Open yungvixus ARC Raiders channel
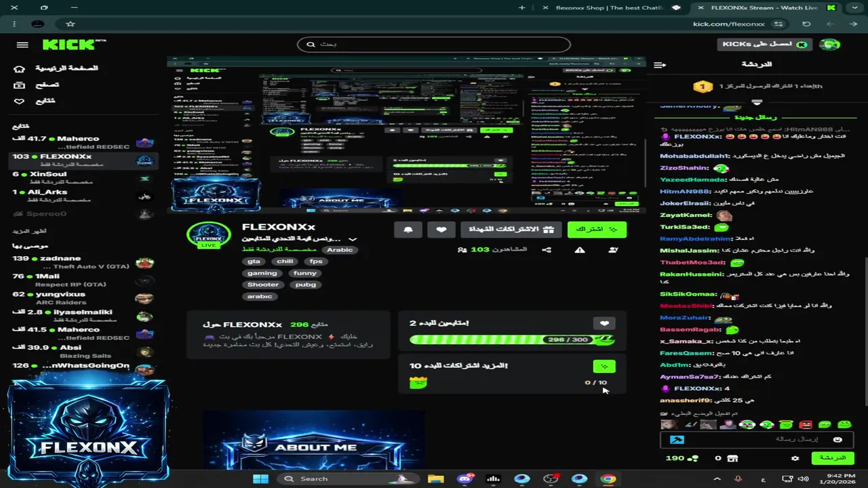868x488 pixels. tap(83, 298)
